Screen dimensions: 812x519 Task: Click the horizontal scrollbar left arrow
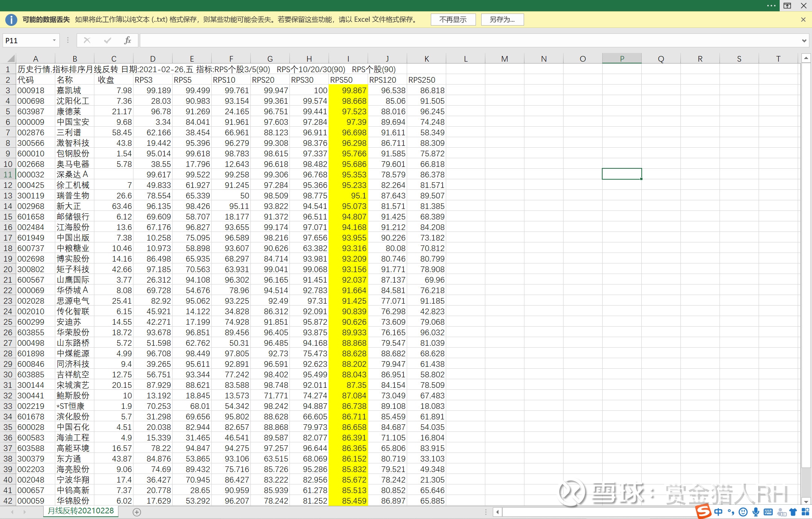498,512
